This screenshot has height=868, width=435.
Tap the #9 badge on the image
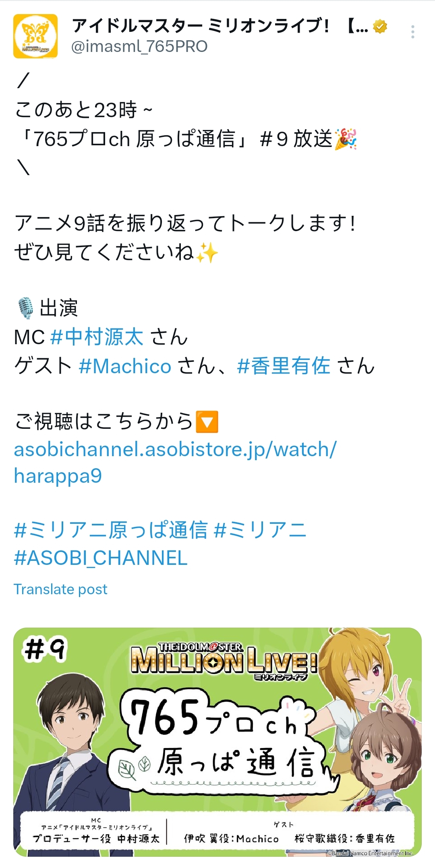[45, 649]
